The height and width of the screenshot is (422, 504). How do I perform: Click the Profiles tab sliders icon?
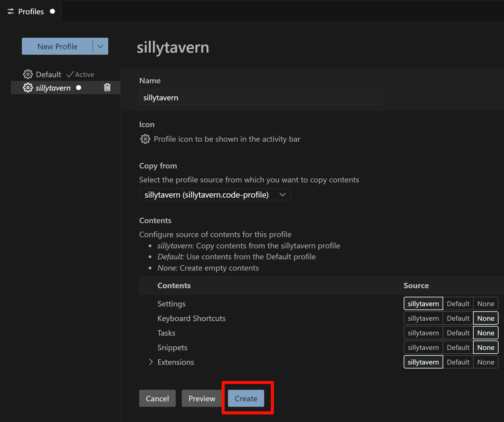[x=11, y=12]
